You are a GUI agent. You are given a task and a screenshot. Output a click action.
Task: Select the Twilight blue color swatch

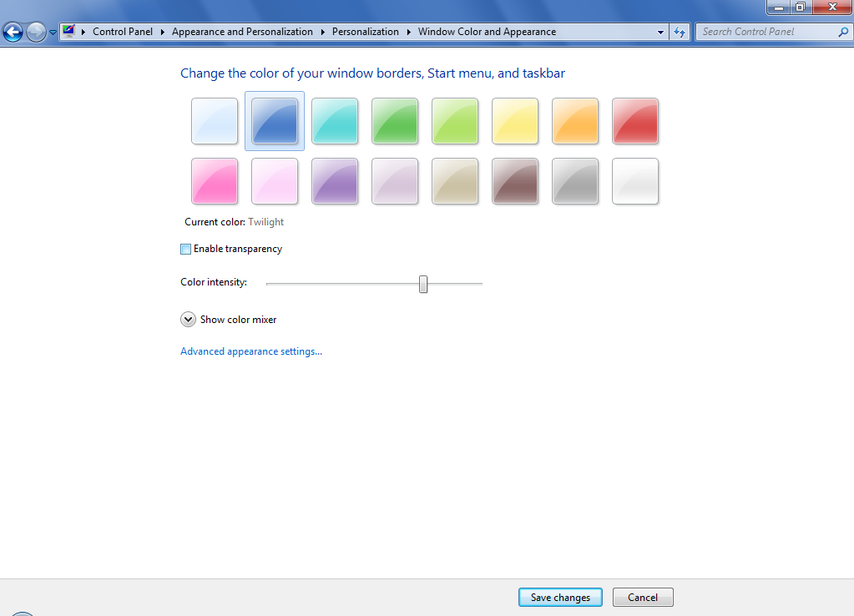click(x=275, y=121)
